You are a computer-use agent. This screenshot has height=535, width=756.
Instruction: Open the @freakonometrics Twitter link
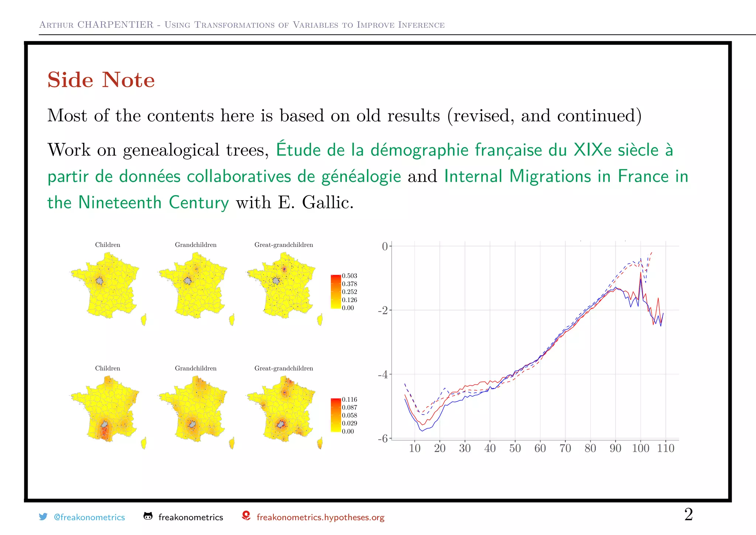pos(89,517)
